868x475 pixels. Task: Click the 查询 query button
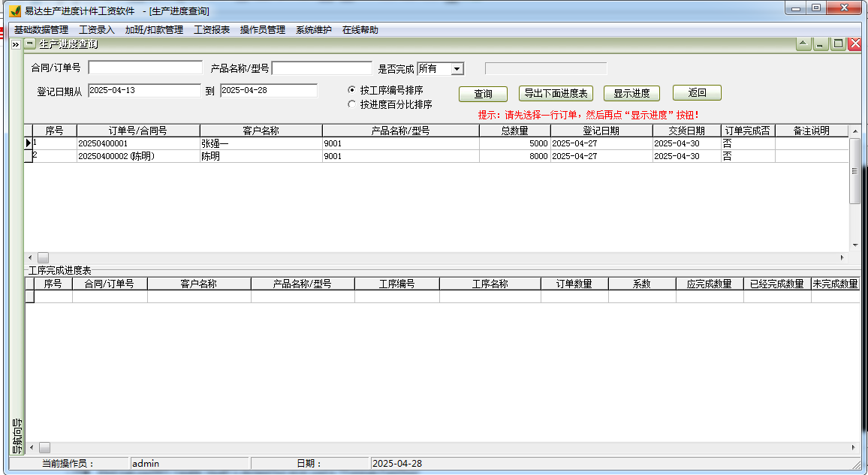coord(483,94)
